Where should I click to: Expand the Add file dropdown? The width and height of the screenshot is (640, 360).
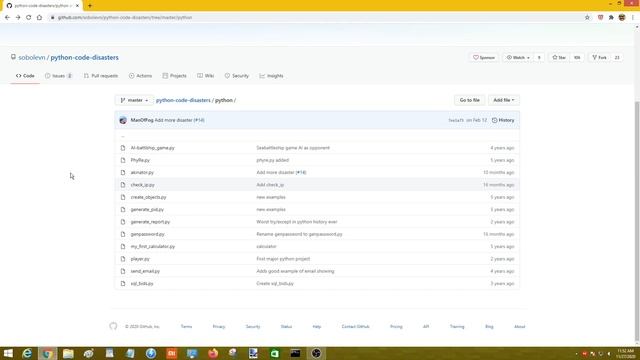click(x=504, y=100)
